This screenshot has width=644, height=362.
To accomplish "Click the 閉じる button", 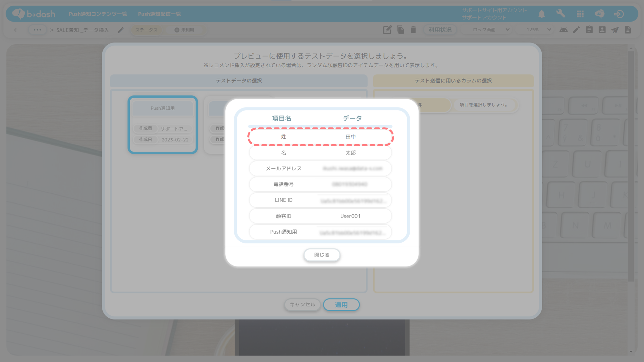I will [x=322, y=255].
